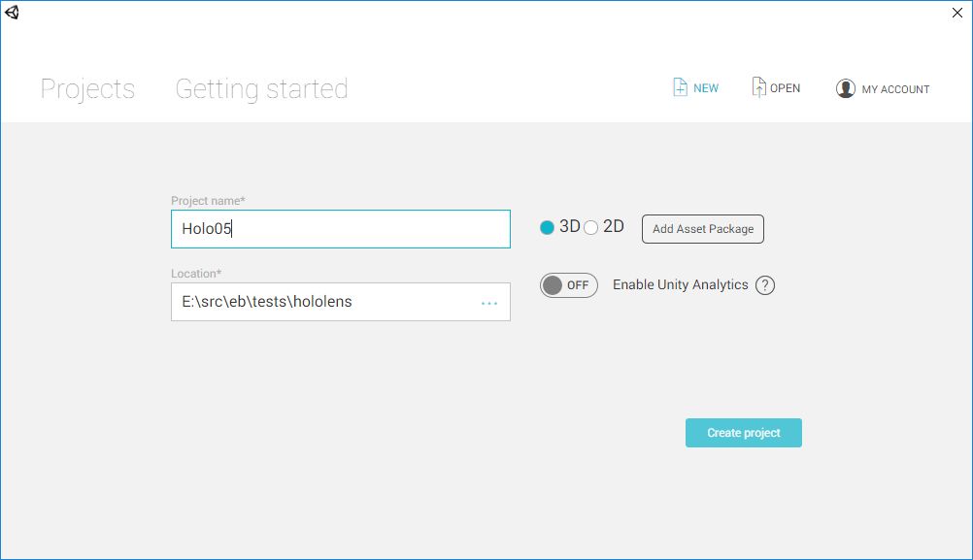
Task: Choose the 2D radio button
Action: click(x=591, y=227)
